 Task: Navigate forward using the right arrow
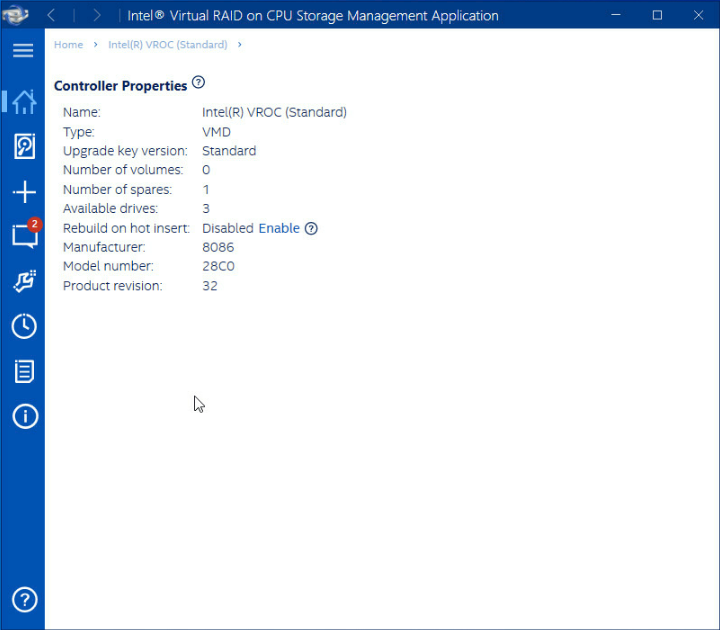click(x=96, y=15)
